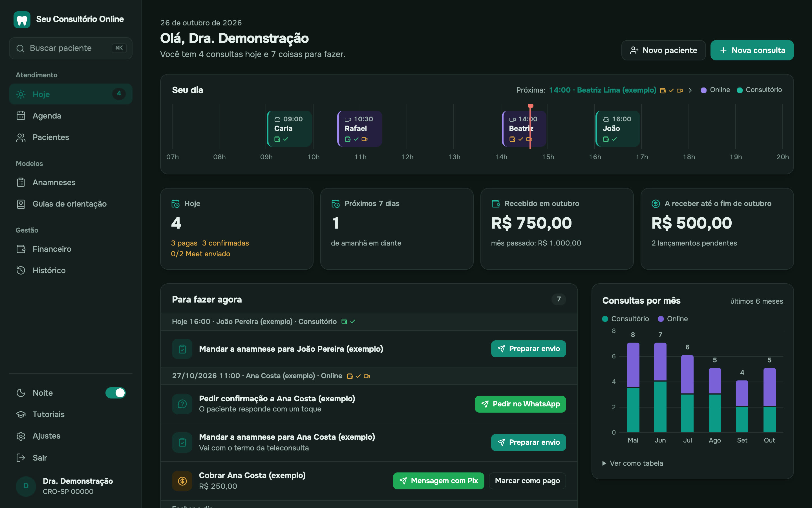
Task: Click the graduation cap Tutoriais icon
Action: pyautogui.click(x=21, y=414)
